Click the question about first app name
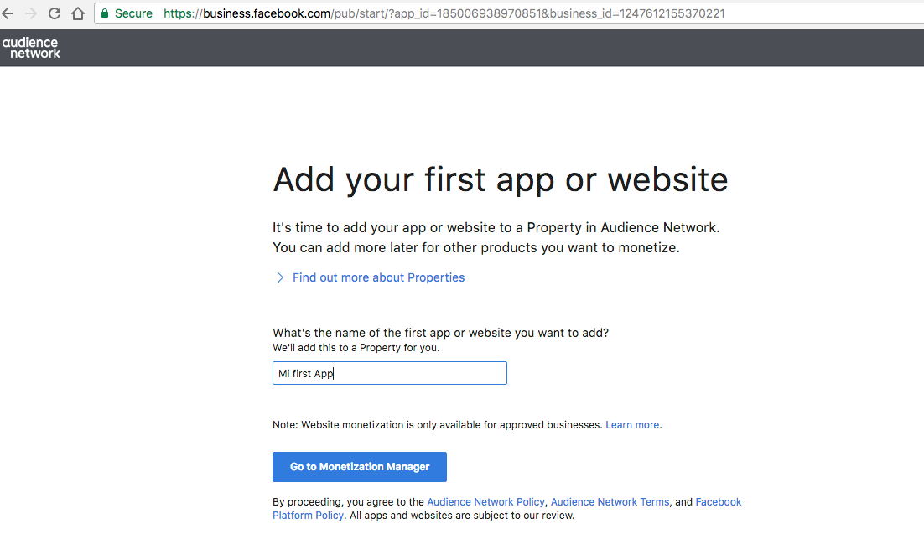 [x=440, y=333]
